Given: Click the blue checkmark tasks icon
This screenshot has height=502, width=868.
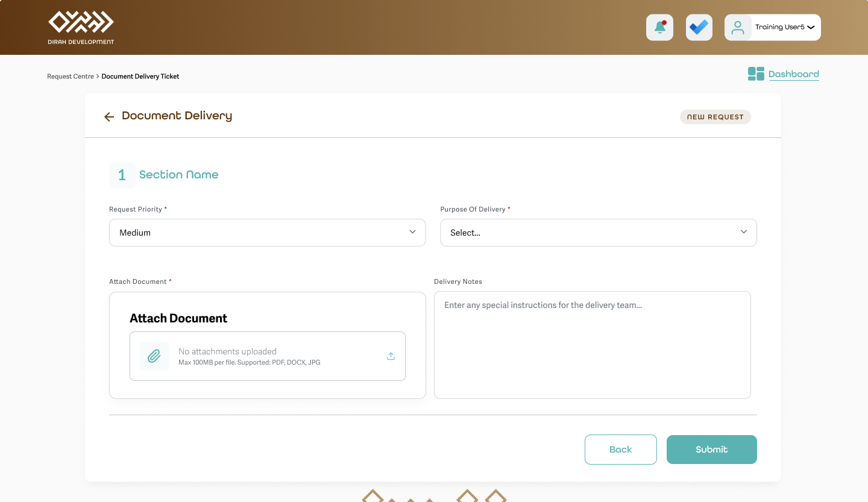Looking at the screenshot, I should click(x=699, y=27).
